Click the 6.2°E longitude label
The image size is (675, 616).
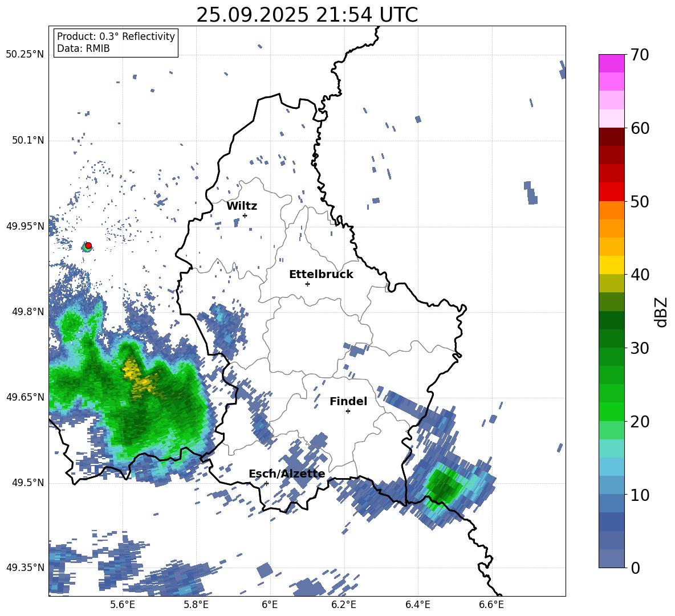pos(344,605)
